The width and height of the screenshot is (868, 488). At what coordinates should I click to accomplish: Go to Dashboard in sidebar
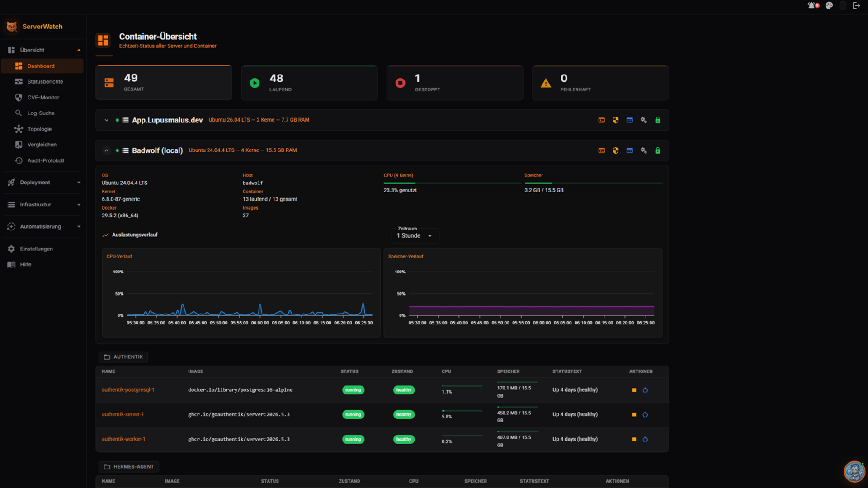42,66
